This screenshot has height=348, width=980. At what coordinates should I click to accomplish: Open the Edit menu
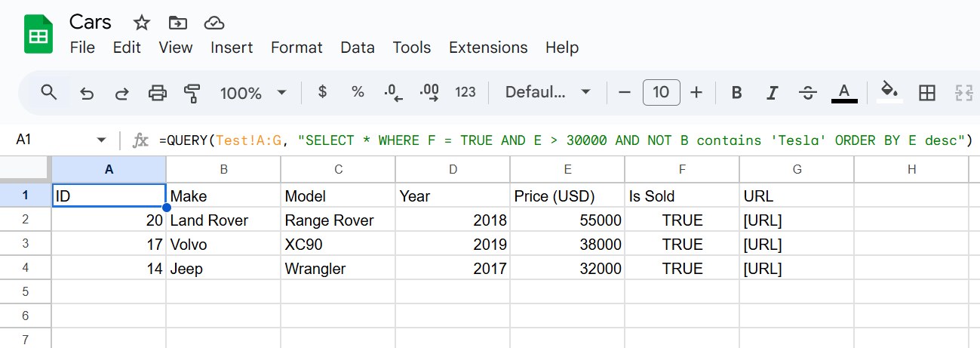click(127, 48)
